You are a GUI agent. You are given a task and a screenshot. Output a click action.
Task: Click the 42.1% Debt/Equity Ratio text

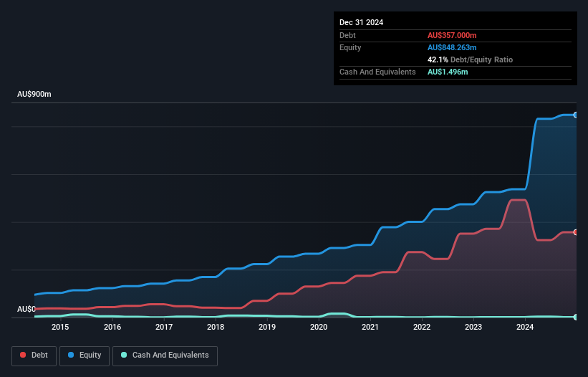pos(470,59)
